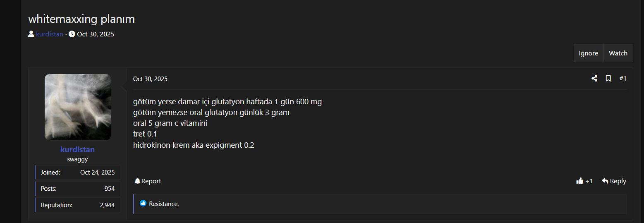Toggle Watch for this thread
This screenshot has width=644, height=223.
pyautogui.click(x=618, y=53)
